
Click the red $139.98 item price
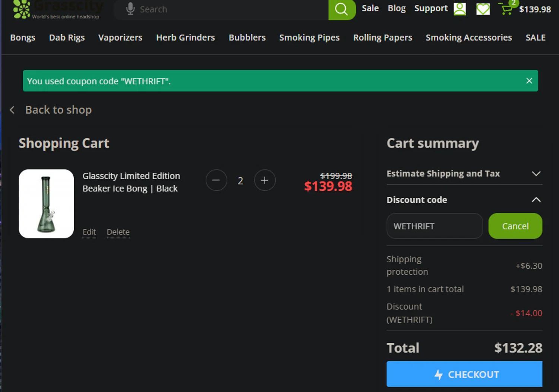point(328,186)
